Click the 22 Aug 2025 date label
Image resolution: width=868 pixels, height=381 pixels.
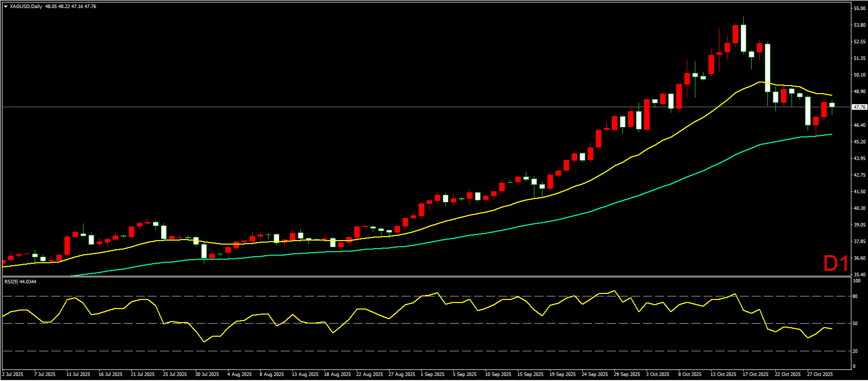pos(369,374)
